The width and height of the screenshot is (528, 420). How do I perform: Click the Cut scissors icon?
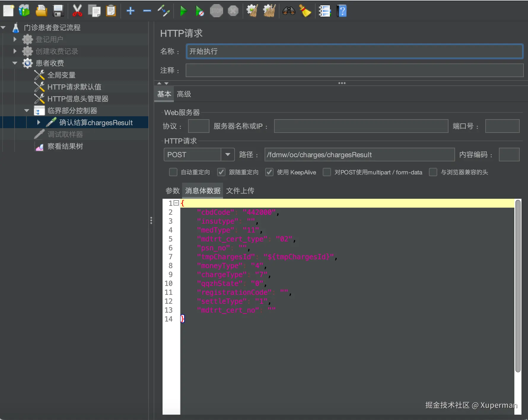77,11
